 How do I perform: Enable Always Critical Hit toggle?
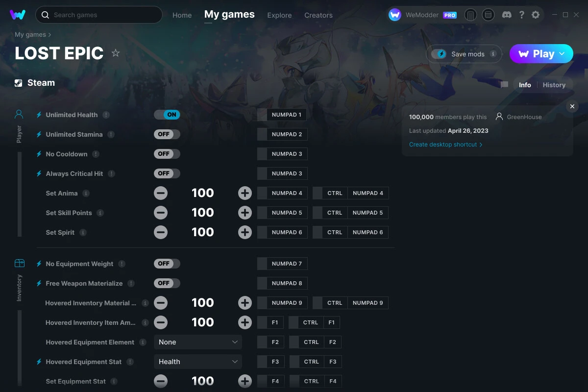click(x=167, y=173)
